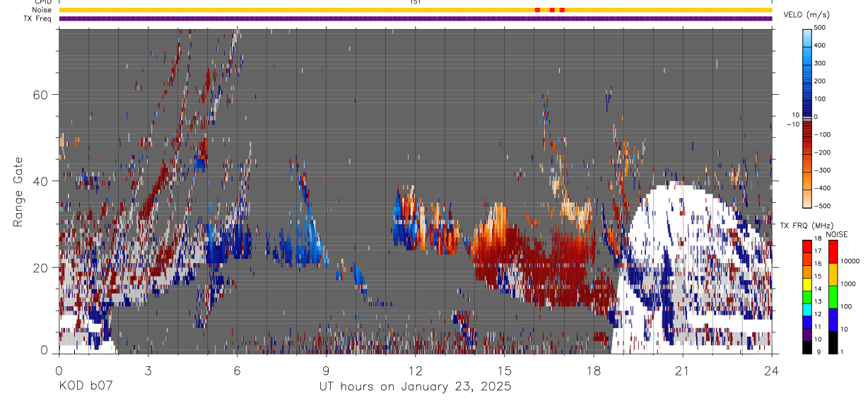
Task: Click the x-axis tick label '21'
Action: point(683,371)
